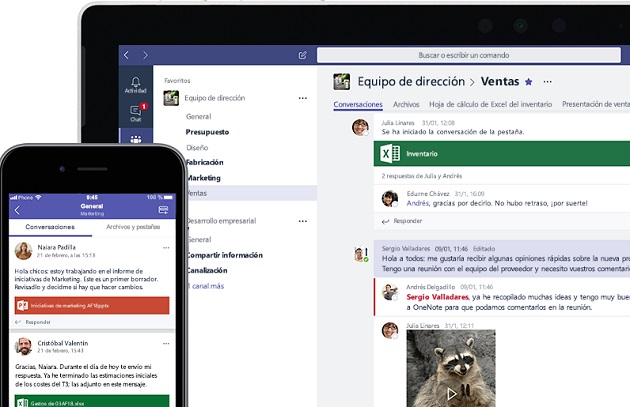Switch to the Archivos tab
Image resolution: width=630 pixels, height=407 pixels.
click(406, 104)
